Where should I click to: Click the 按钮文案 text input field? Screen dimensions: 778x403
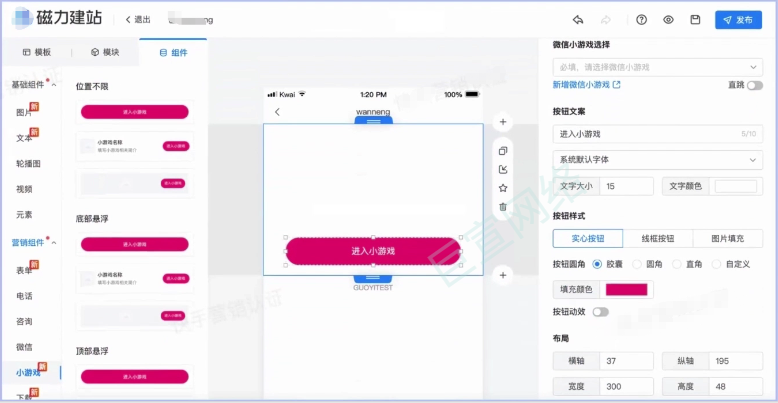click(657, 134)
